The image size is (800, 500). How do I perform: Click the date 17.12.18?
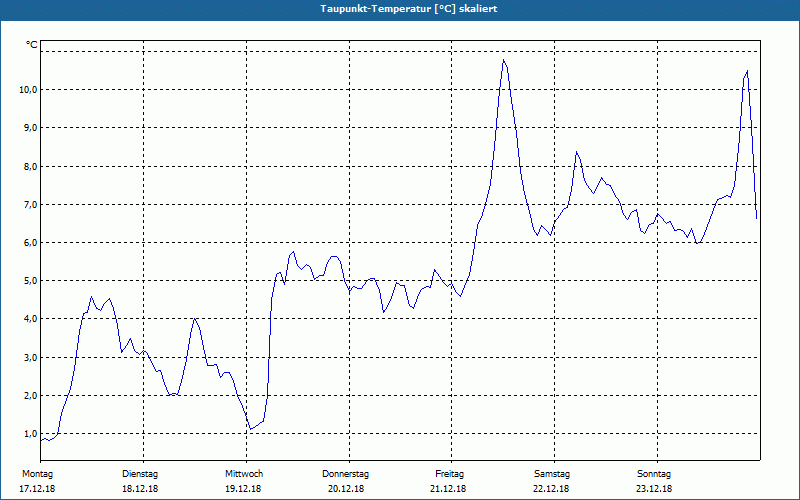pyautogui.click(x=37, y=489)
